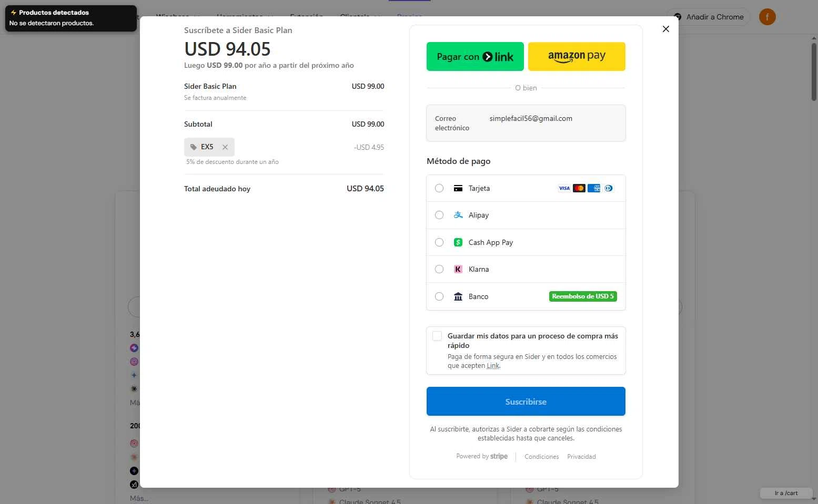The width and height of the screenshot is (818, 504).
Task: Click the Cash App Pay logo icon
Action: click(458, 242)
